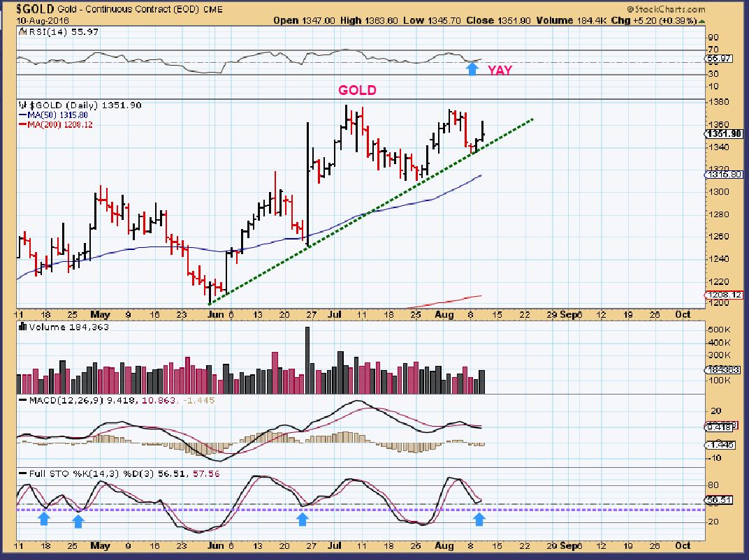Click the MACD(12,26,9) indicator icon

pos(24,399)
